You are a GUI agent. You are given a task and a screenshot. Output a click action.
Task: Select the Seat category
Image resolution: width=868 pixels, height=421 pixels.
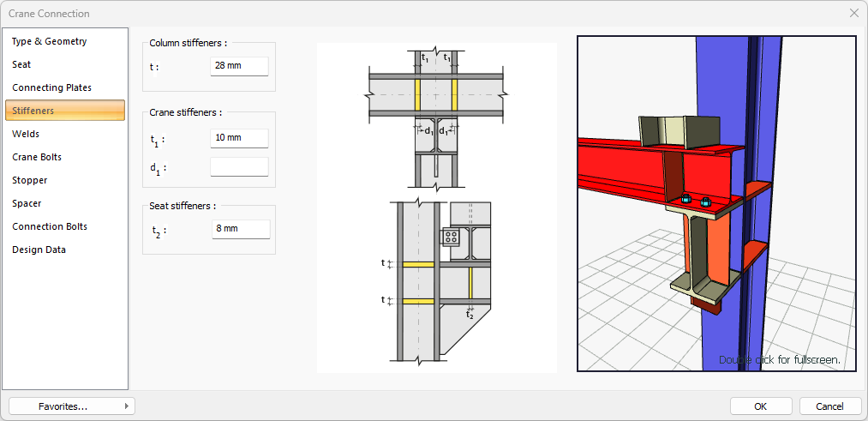21,64
